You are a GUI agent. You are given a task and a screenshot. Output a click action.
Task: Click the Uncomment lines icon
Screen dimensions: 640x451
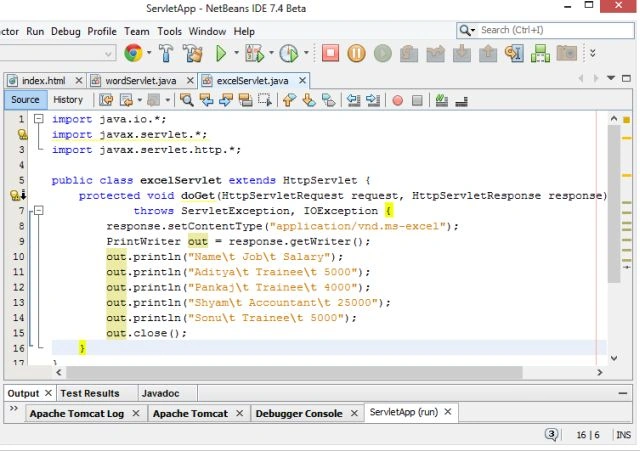(x=461, y=101)
